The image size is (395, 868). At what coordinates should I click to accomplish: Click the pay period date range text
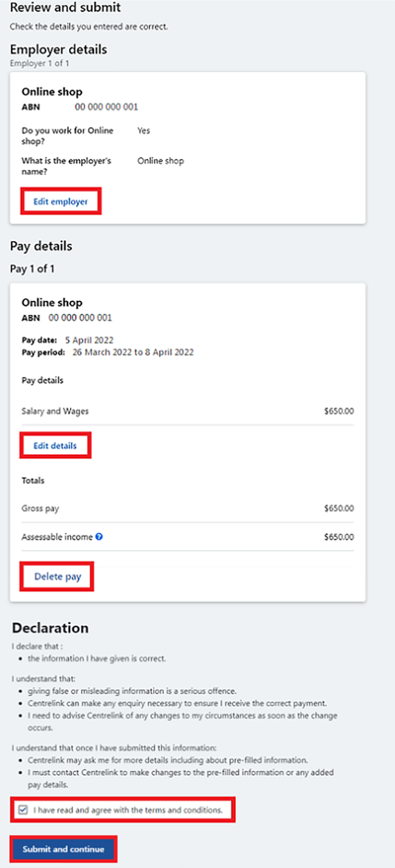(x=133, y=352)
